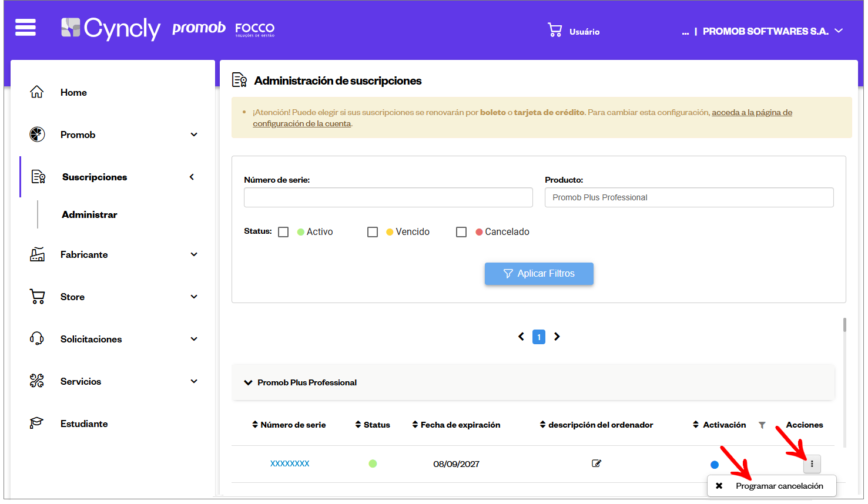Open the Producto dropdown field

(689, 197)
